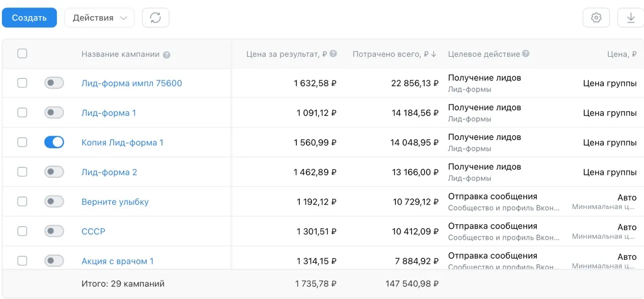Click the average result price 1 735,78 ₽

[x=316, y=284]
